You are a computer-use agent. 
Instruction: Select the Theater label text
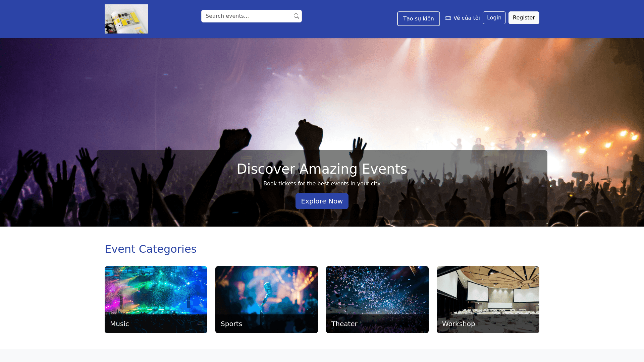click(x=344, y=324)
